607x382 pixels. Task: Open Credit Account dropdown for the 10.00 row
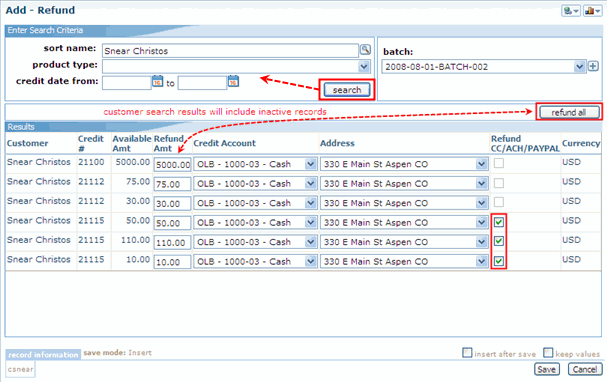(310, 262)
